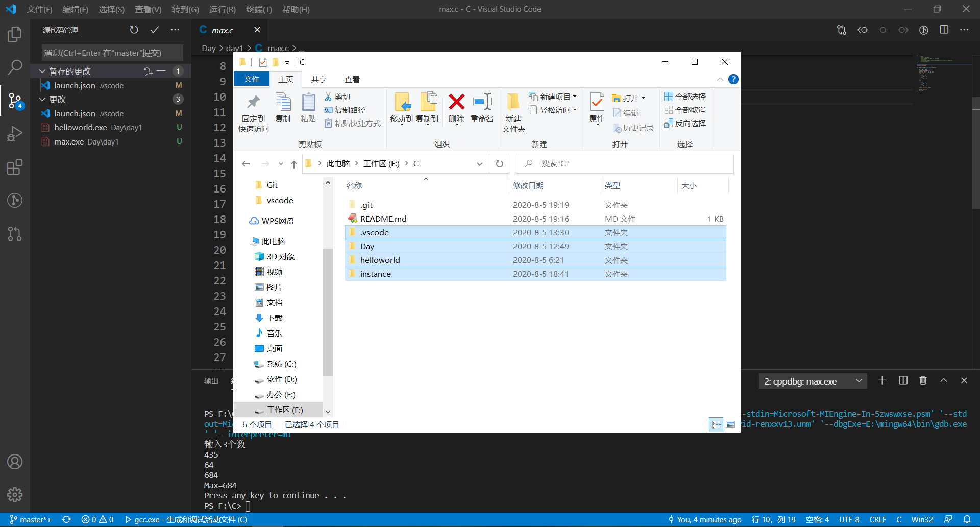Switch to the View ribbon tab
980x527 pixels.
352,80
